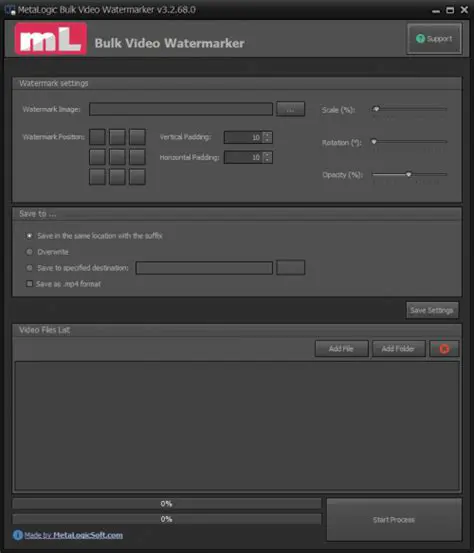
Task: Select top-right watermark position
Action: pyautogui.click(x=137, y=137)
